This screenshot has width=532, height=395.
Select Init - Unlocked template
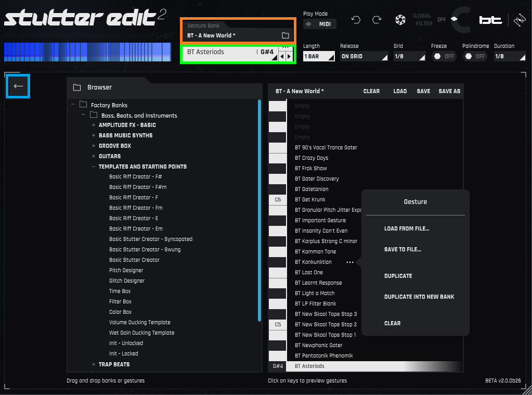(x=126, y=343)
